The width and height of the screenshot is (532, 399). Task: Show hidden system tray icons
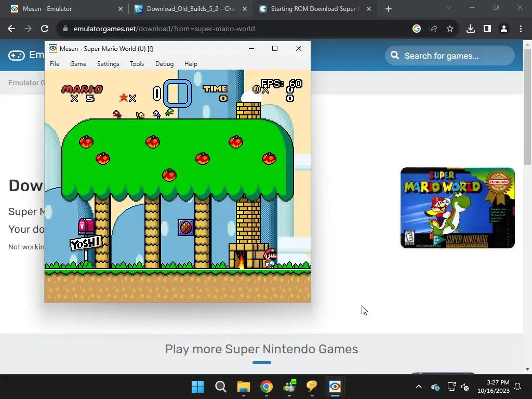point(419,387)
